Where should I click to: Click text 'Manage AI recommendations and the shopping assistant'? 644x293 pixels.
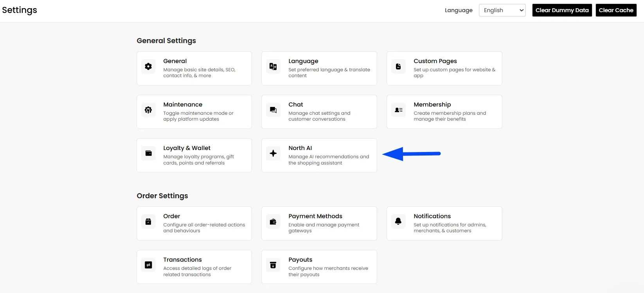tap(329, 160)
